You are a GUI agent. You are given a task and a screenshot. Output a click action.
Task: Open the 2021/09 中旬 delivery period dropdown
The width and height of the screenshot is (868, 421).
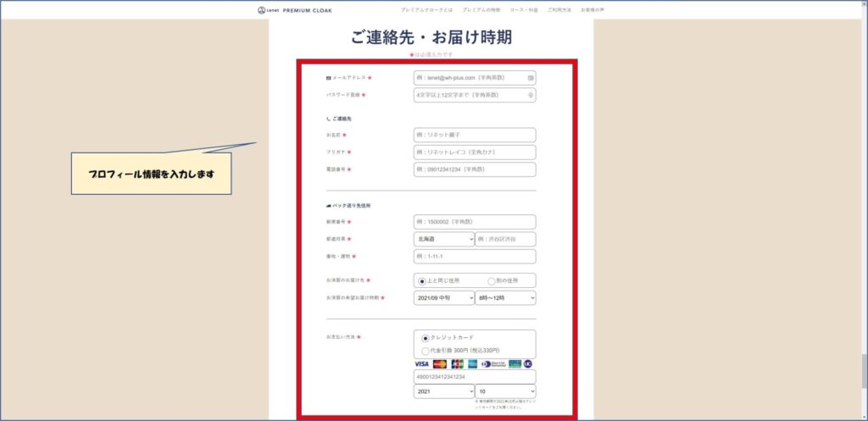click(x=443, y=298)
